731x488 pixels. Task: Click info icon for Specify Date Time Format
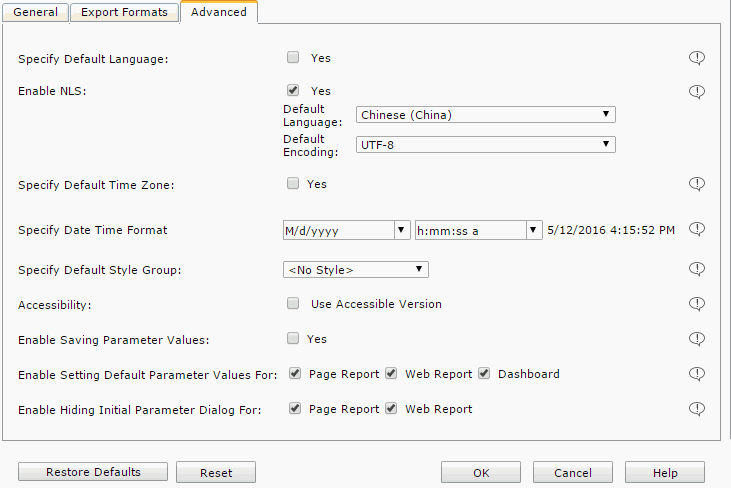(697, 229)
